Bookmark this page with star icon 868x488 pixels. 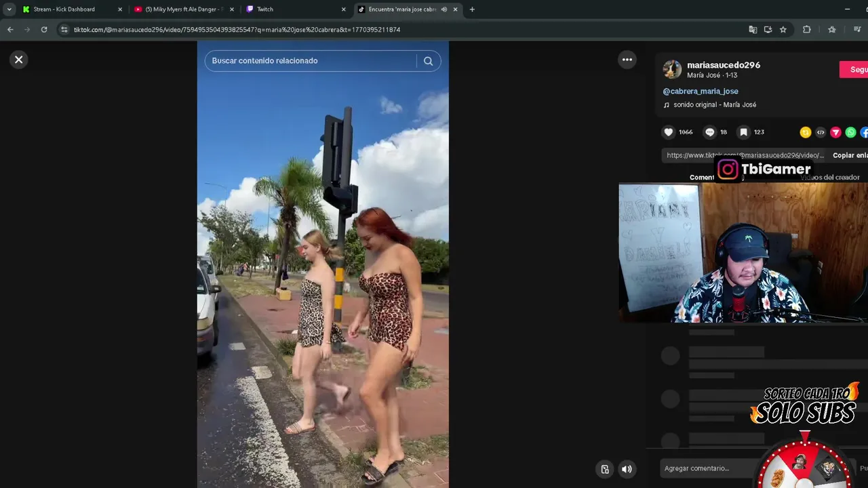pyautogui.click(x=783, y=30)
